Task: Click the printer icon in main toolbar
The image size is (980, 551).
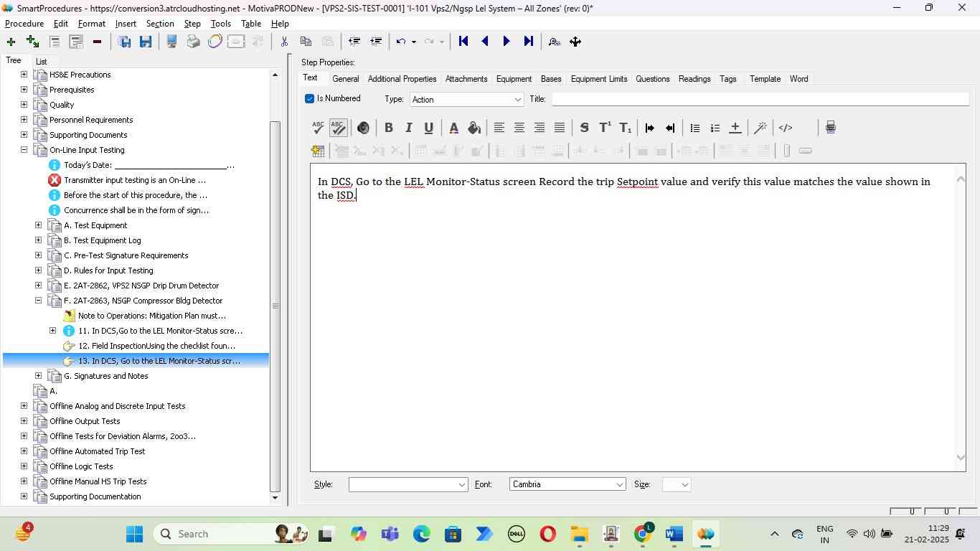Action: (x=193, y=42)
